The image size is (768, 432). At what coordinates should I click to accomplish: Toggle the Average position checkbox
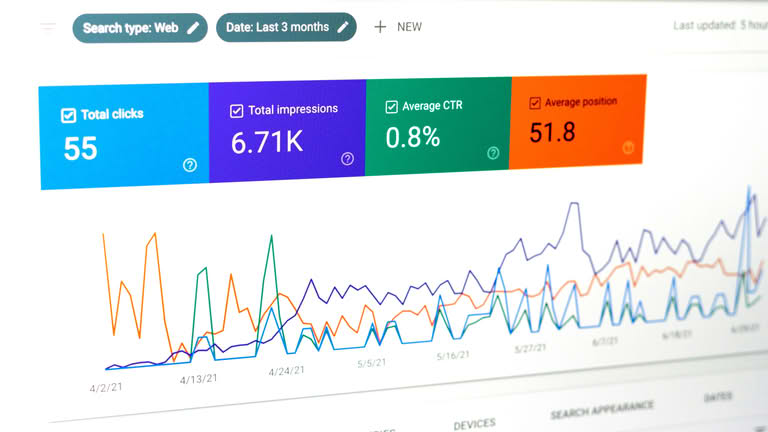tap(535, 103)
